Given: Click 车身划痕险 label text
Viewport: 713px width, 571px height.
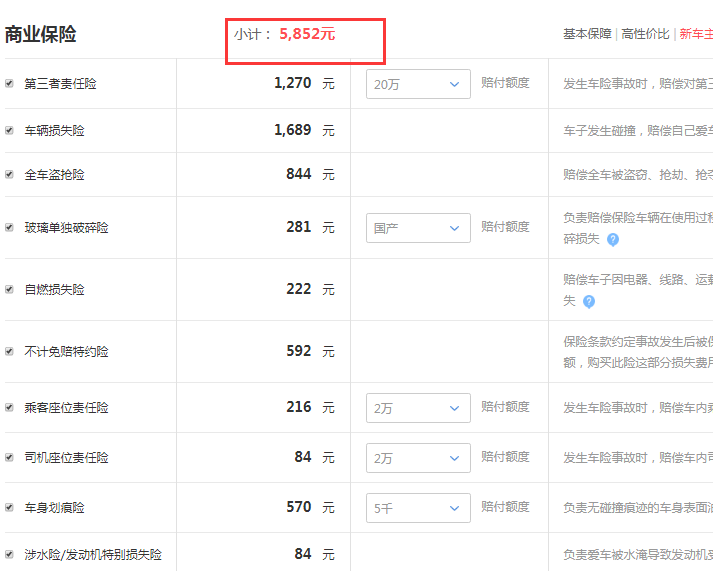Looking at the screenshot, I should pos(55,507).
